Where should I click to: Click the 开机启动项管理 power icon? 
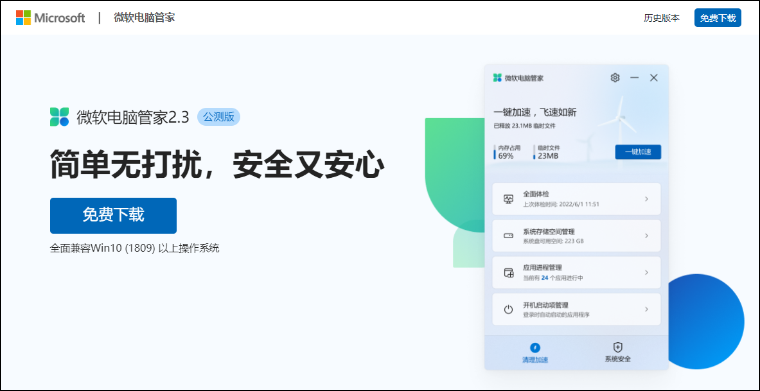click(x=508, y=309)
